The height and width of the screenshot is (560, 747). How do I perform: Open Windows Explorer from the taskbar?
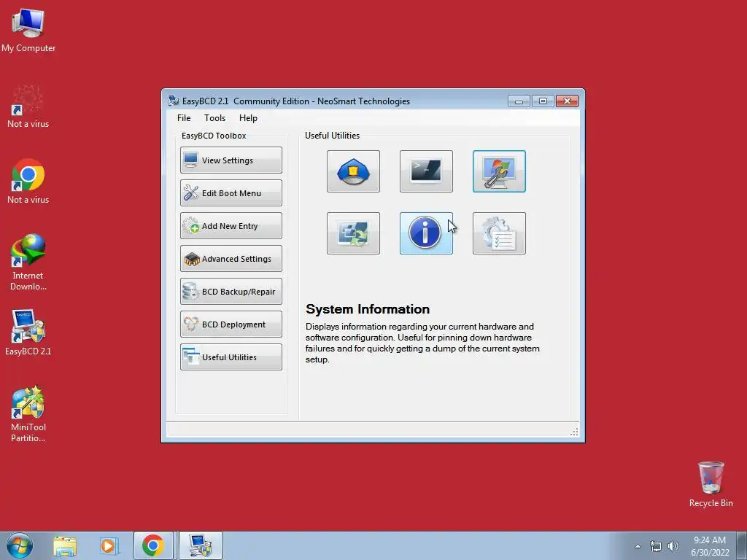click(65, 546)
